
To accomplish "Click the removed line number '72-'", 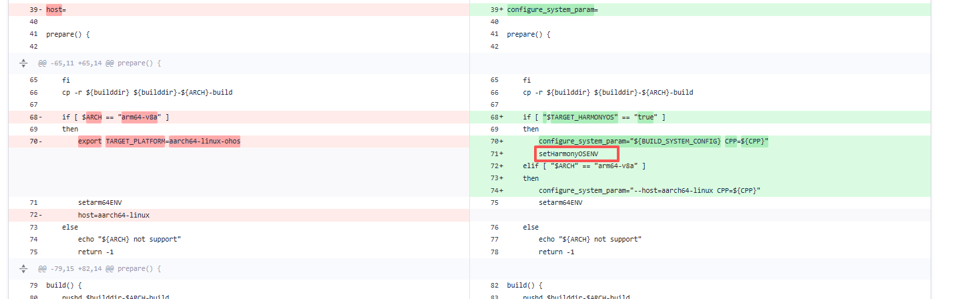I will [x=35, y=215].
